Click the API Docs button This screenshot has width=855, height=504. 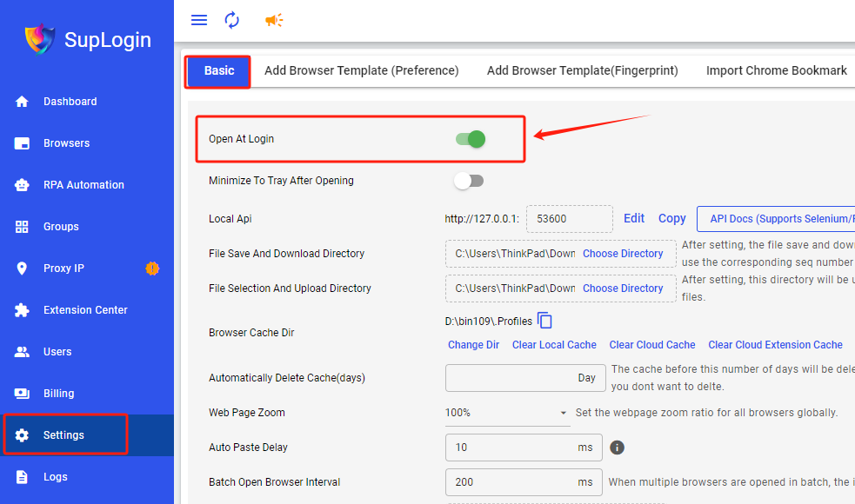point(778,219)
